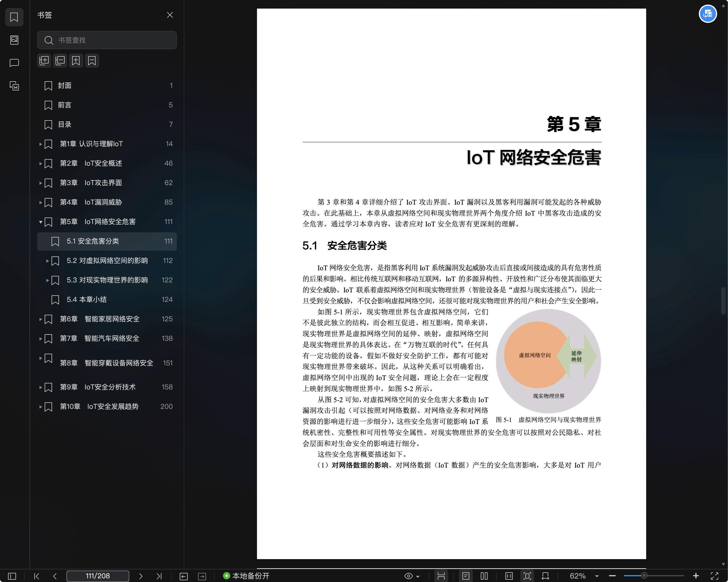Screen dimensions: 728x582
Task: Focus the 书签查找 search field
Action: point(107,40)
